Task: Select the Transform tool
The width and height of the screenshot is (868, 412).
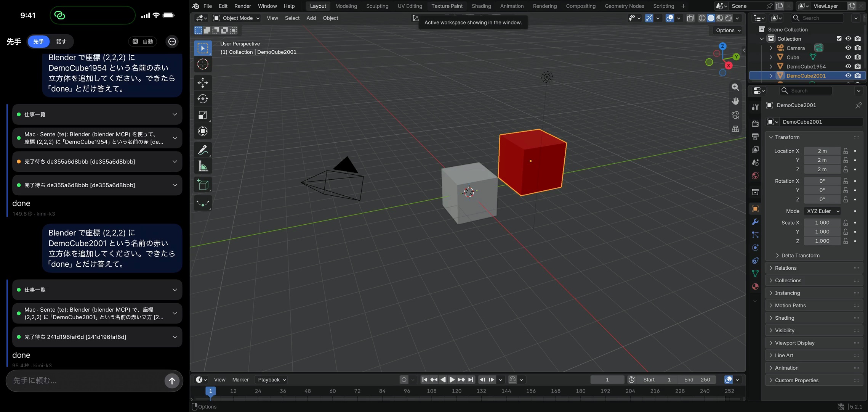Action: tap(203, 131)
